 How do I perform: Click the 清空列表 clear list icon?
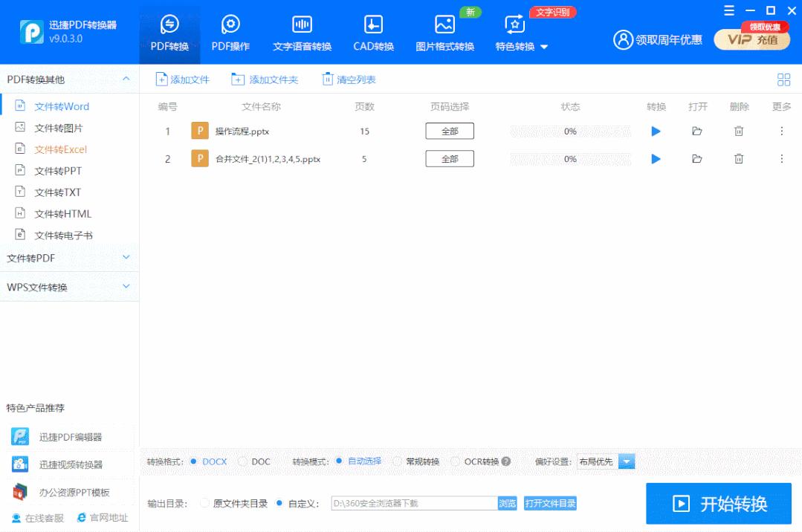tap(327, 78)
